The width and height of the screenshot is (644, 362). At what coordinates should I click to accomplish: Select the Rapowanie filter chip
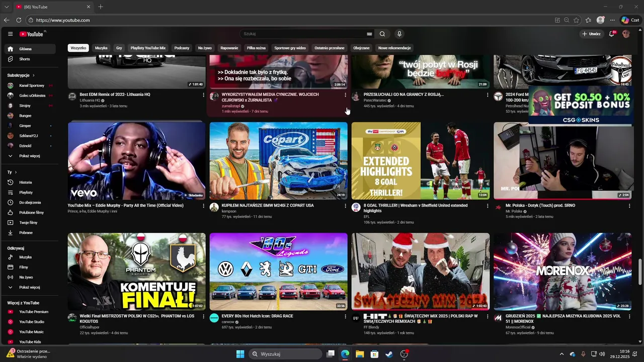click(x=229, y=48)
